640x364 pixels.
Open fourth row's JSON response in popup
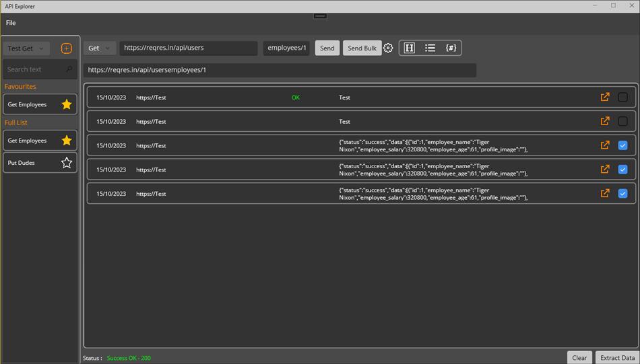(605, 169)
